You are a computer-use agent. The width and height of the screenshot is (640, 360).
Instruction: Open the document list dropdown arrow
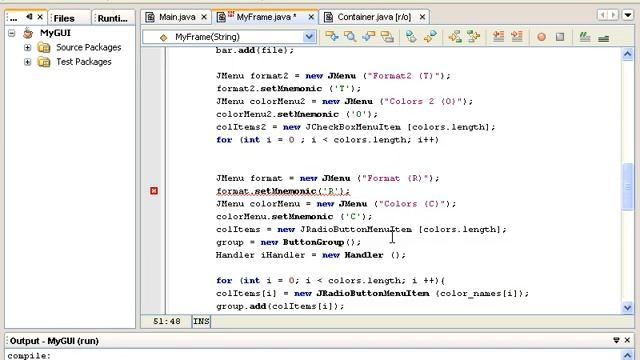628,15
